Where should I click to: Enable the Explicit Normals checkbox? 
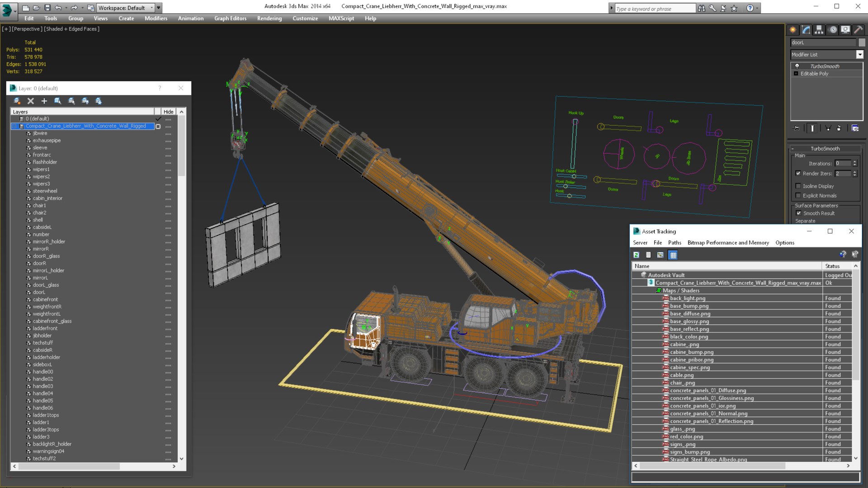click(x=798, y=196)
